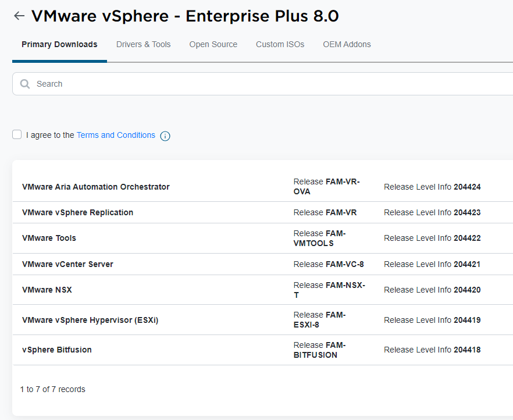Enable the Terms and Conditions agreement checkbox
The width and height of the screenshot is (513, 420).
point(17,134)
